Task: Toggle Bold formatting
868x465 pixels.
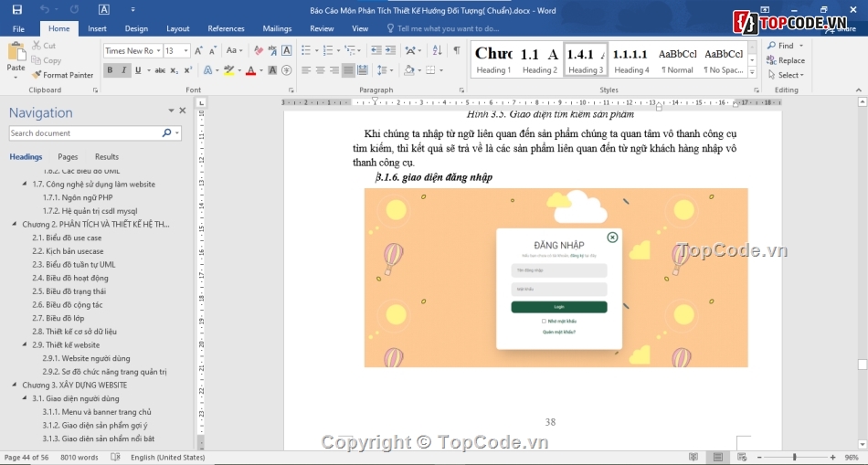Action: point(110,70)
